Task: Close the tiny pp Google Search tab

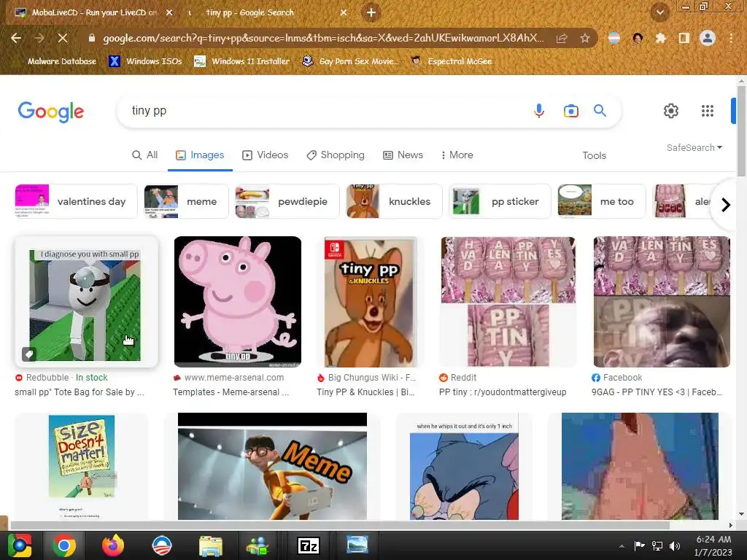Action: pyautogui.click(x=344, y=12)
